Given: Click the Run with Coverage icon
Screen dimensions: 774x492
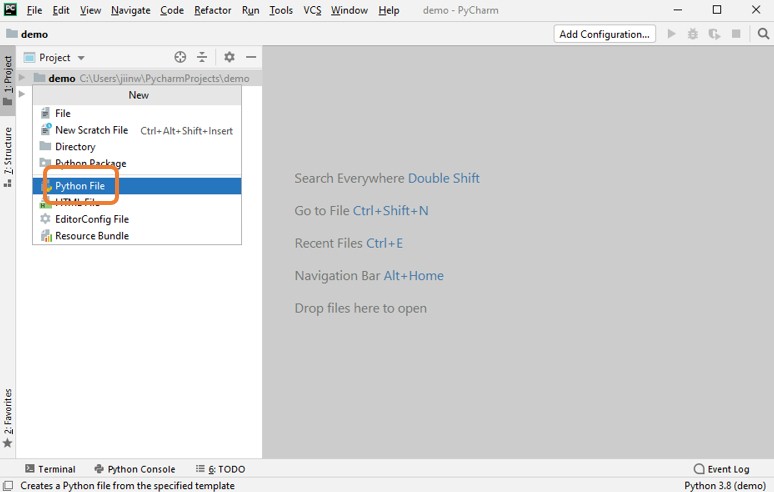Looking at the screenshot, I should 714,34.
